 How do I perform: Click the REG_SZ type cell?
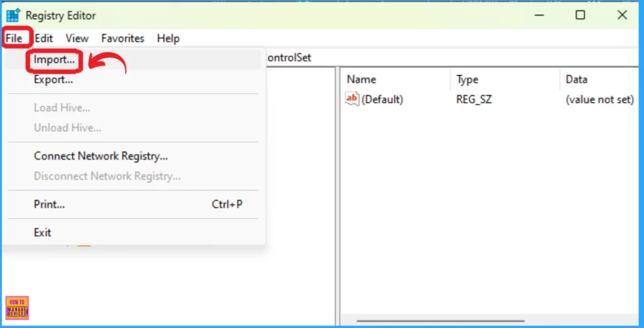474,99
